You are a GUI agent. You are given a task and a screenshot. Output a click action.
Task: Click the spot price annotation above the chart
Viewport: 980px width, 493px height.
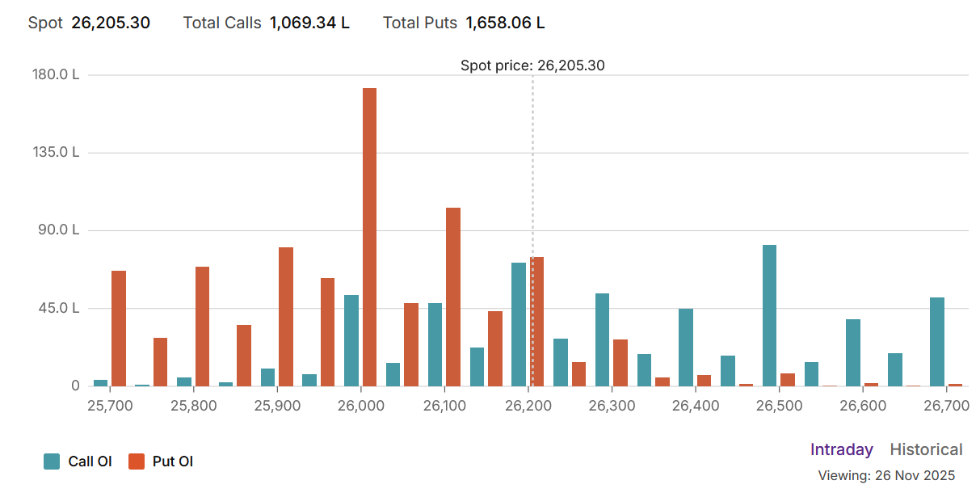click(x=532, y=65)
